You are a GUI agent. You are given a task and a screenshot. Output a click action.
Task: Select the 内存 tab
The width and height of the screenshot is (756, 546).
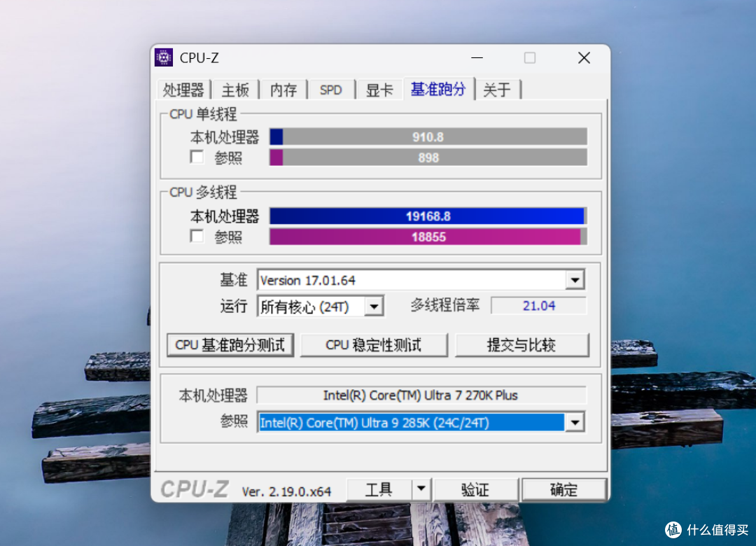pos(283,90)
